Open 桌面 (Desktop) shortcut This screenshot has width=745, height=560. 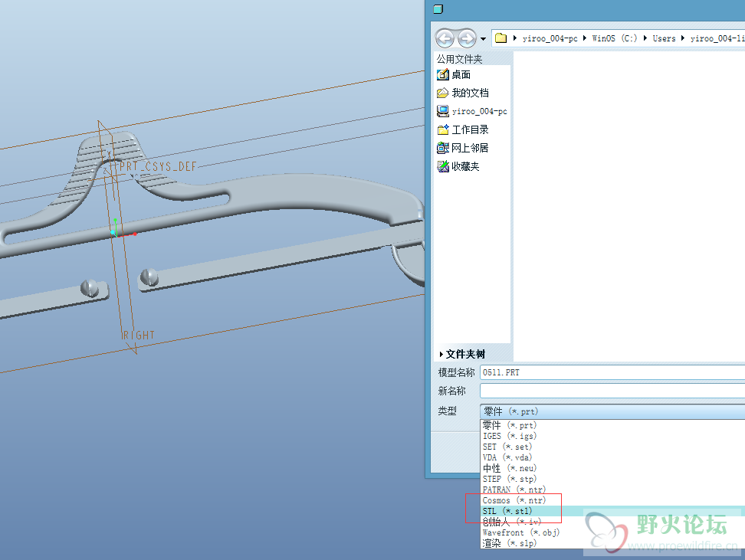(x=460, y=74)
